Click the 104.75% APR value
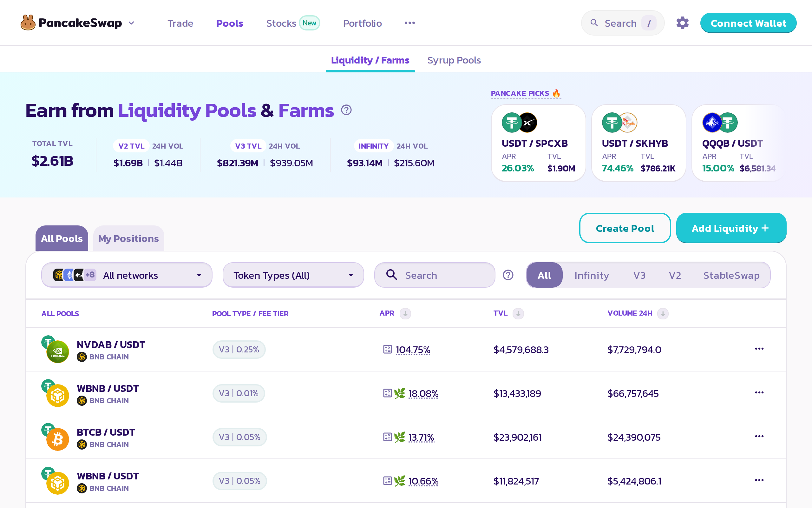Image resolution: width=812 pixels, height=508 pixels. (413, 350)
